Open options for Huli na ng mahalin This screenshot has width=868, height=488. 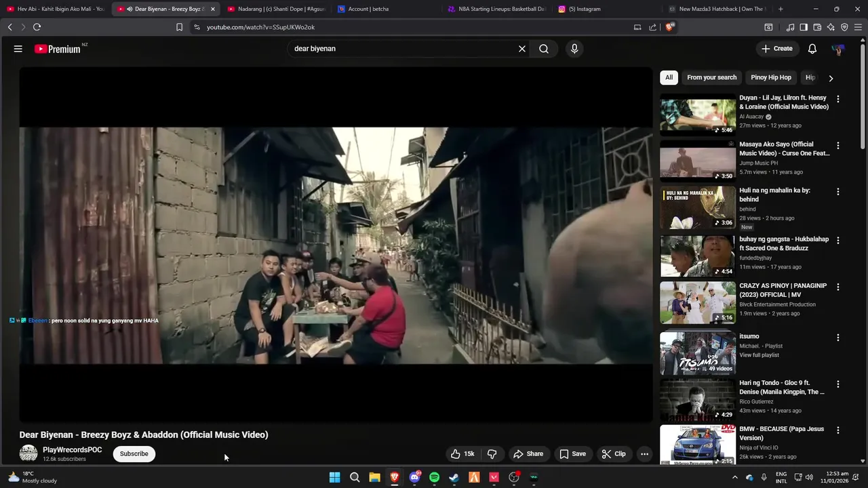[837, 192]
